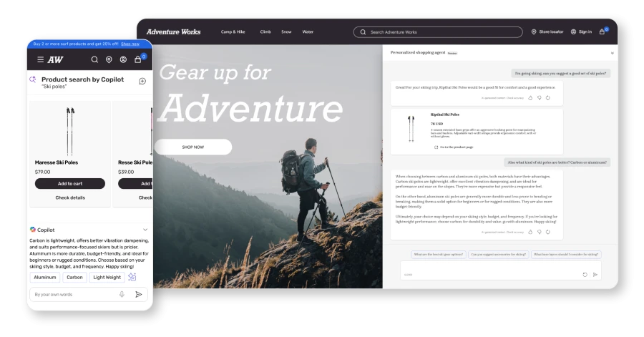Collapse the mobile Copilot response panel
Viewport: 644px width, 337px height.
pos(145,230)
